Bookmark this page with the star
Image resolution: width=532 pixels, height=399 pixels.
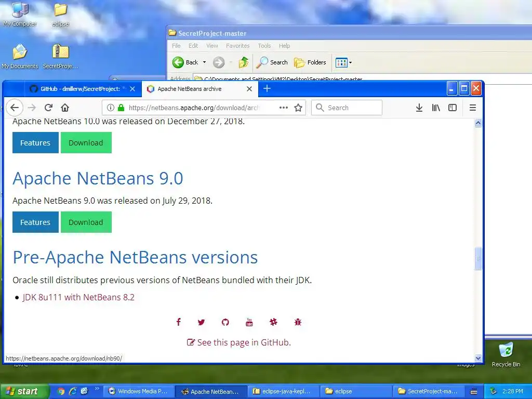[x=298, y=108]
